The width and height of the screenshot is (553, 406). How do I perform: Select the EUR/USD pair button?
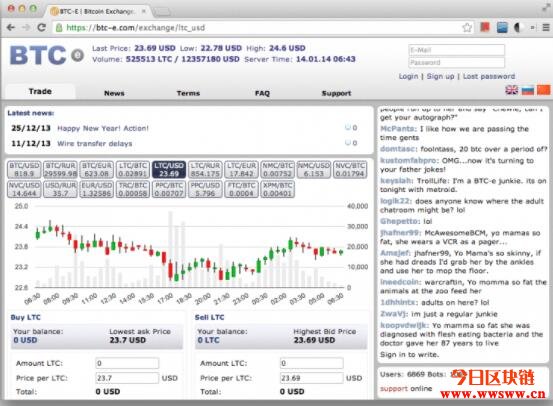coord(97,189)
